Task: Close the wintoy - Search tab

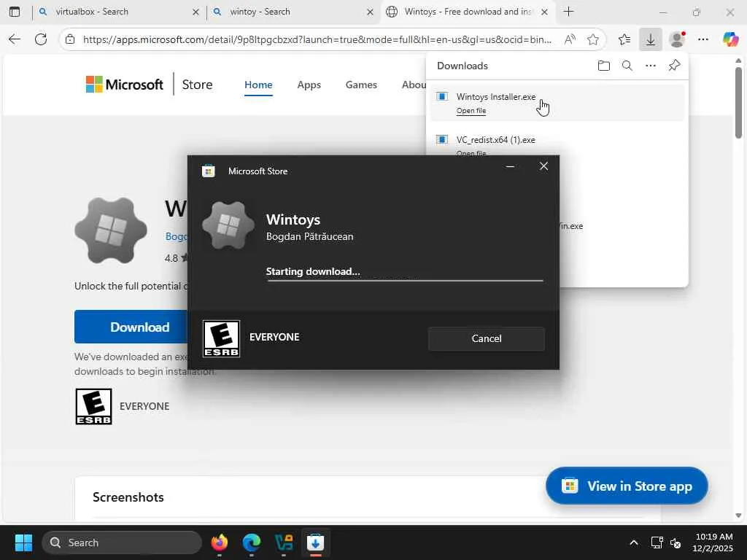Action: click(370, 12)
